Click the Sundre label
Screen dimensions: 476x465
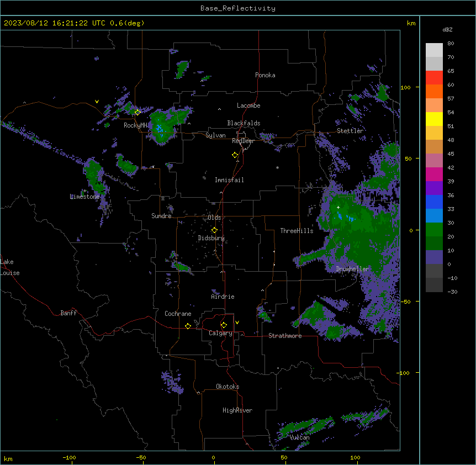pos(161,216)
